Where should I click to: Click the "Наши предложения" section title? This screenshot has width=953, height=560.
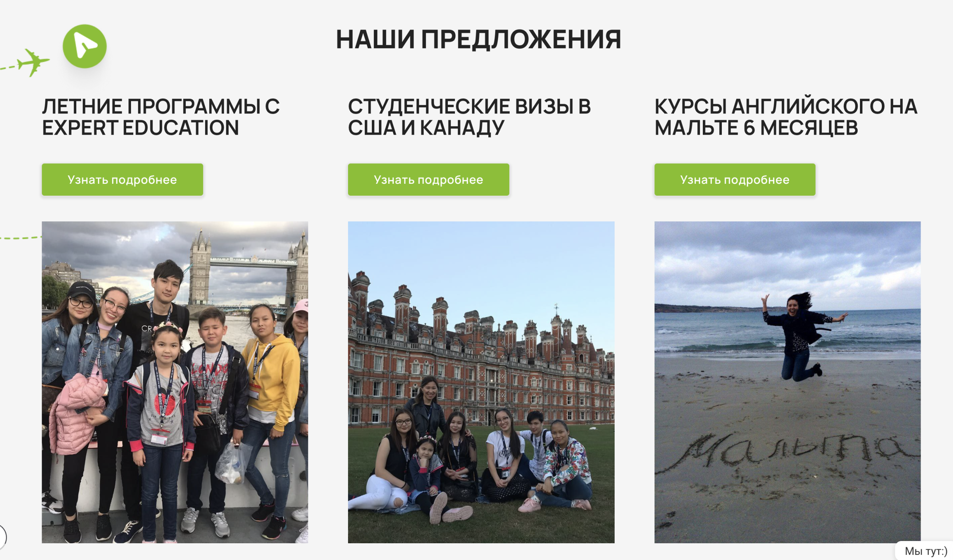(478, 39)
